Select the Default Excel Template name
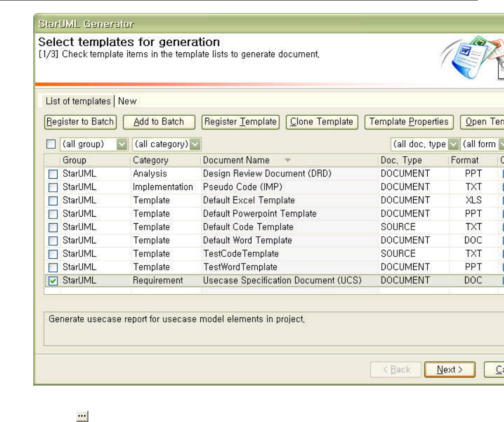The width and height of the screenshot is (504, 422). [249, 200]
